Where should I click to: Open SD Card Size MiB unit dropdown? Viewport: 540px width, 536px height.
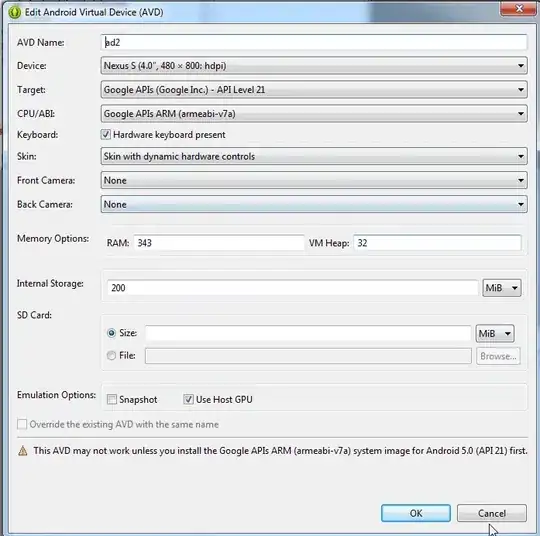(495, 333)
